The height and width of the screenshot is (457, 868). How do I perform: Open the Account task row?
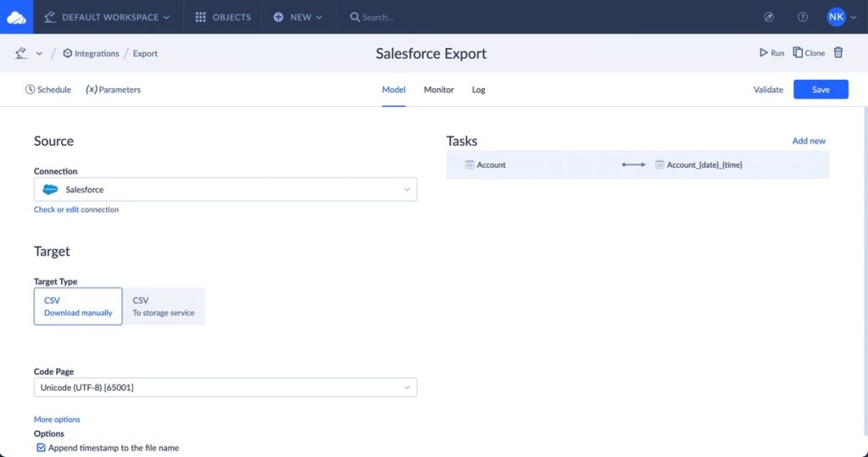click(637, 164)
